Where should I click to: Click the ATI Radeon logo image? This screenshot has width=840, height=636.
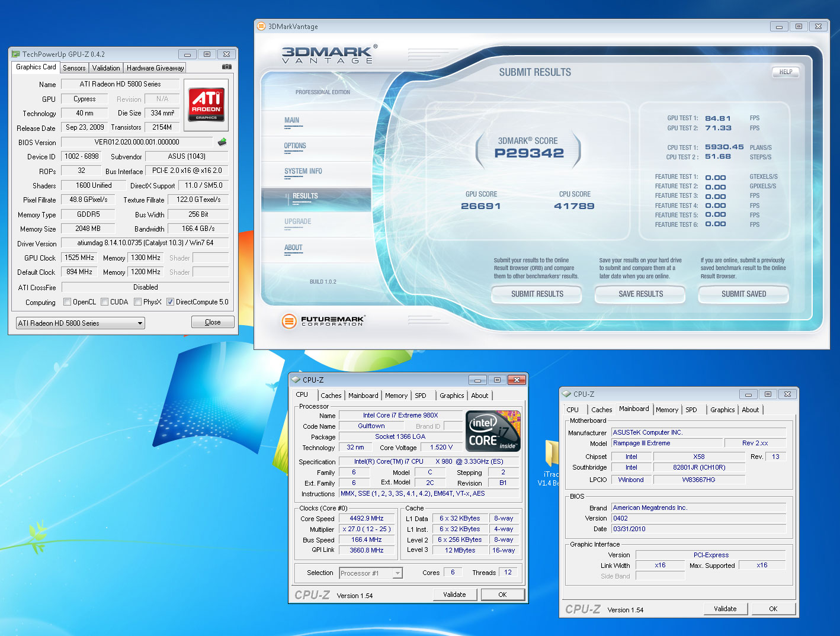(206, 104)
